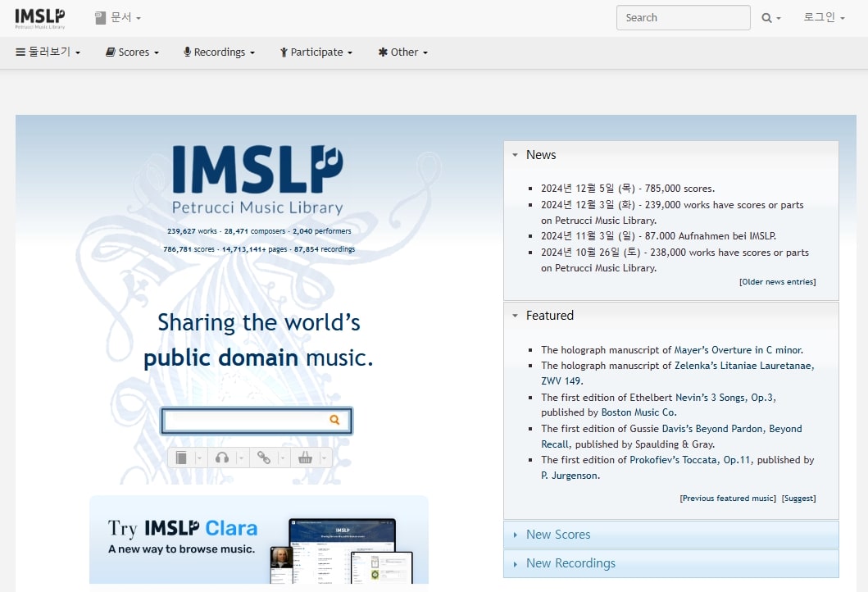This screenshot has width=868, height=592.
Task: Open the Recordings menu
Action: tap(219, 52)
